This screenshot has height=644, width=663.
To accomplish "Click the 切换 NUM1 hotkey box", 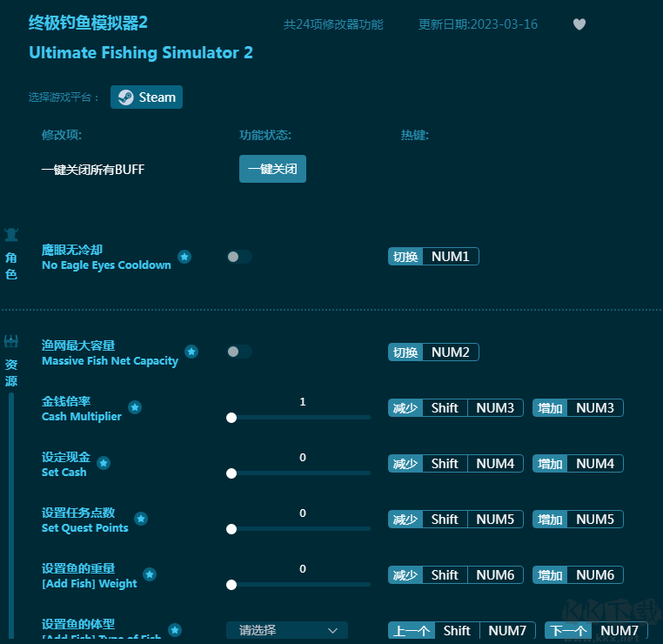I will click(433, 257).
